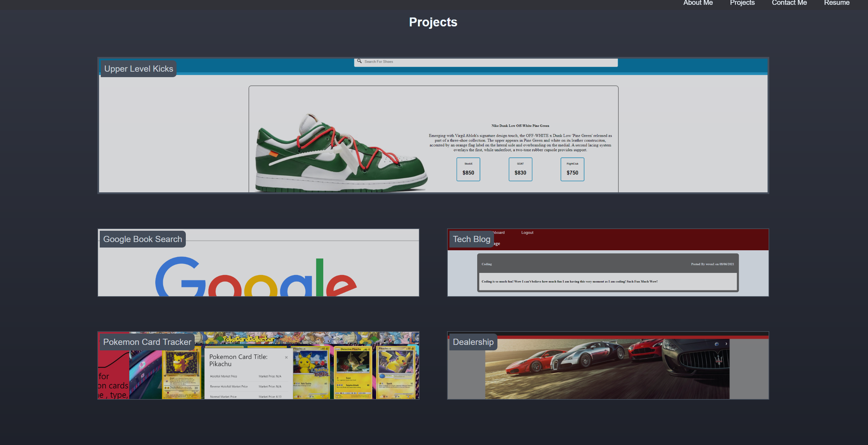Select the GOAT $830 price box

tap(520, 169)
